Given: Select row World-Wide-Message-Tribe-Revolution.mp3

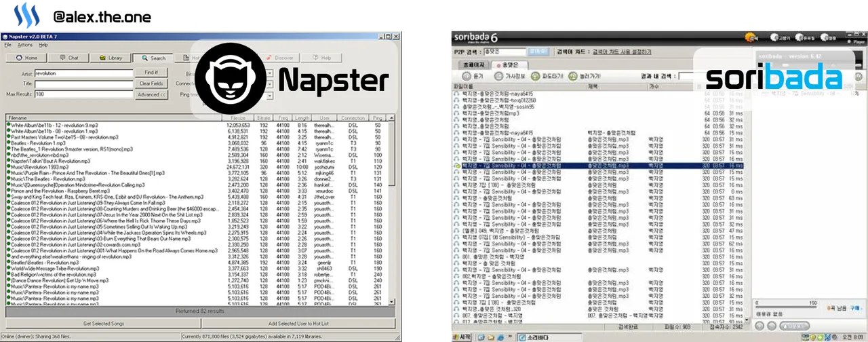Looking at the screenshot, I should pos(197,267).
